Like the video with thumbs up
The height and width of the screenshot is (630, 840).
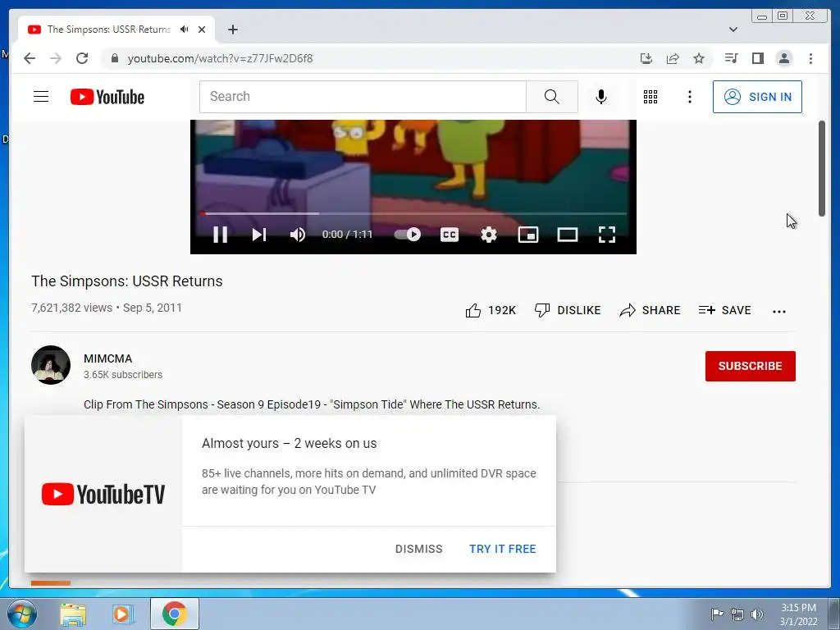491,311
